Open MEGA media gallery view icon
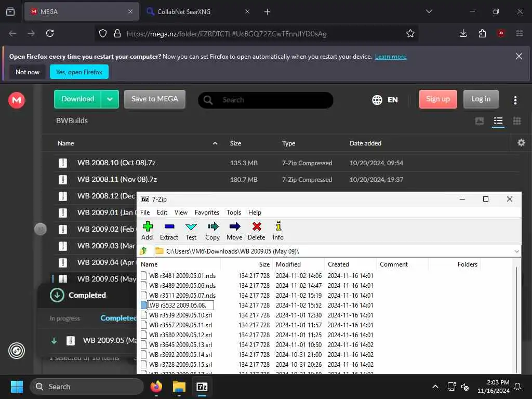This screenshot has height=399, width=532. [x=480, y=121]
